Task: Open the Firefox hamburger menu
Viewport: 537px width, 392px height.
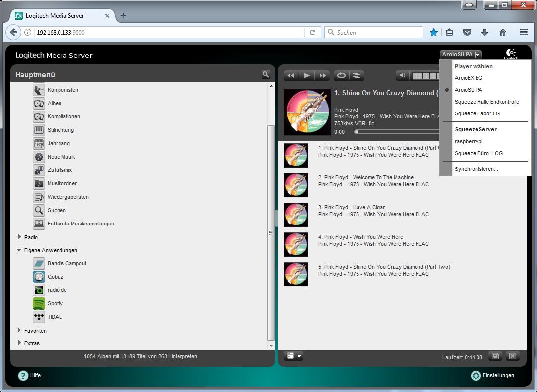Action: click(x=523, y=32)
